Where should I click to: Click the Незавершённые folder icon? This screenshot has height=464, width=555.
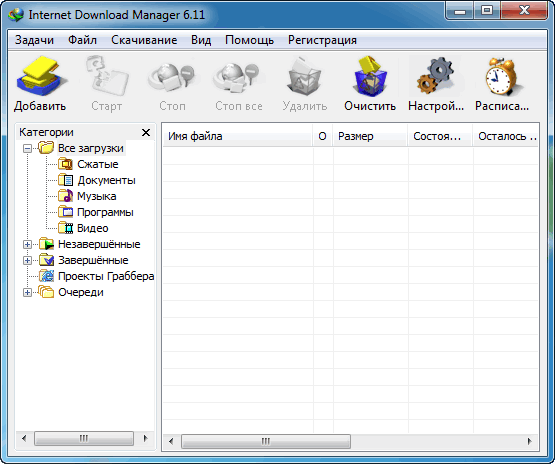[x=46, y=244]
